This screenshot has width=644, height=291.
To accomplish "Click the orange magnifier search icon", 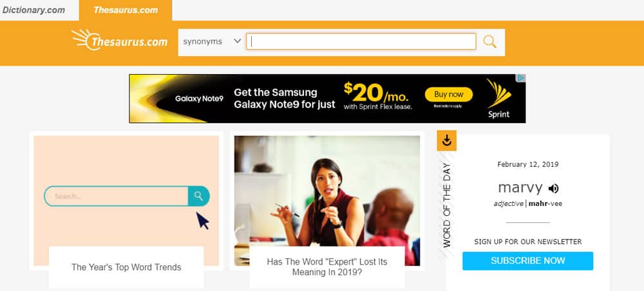I will point(489,41).
